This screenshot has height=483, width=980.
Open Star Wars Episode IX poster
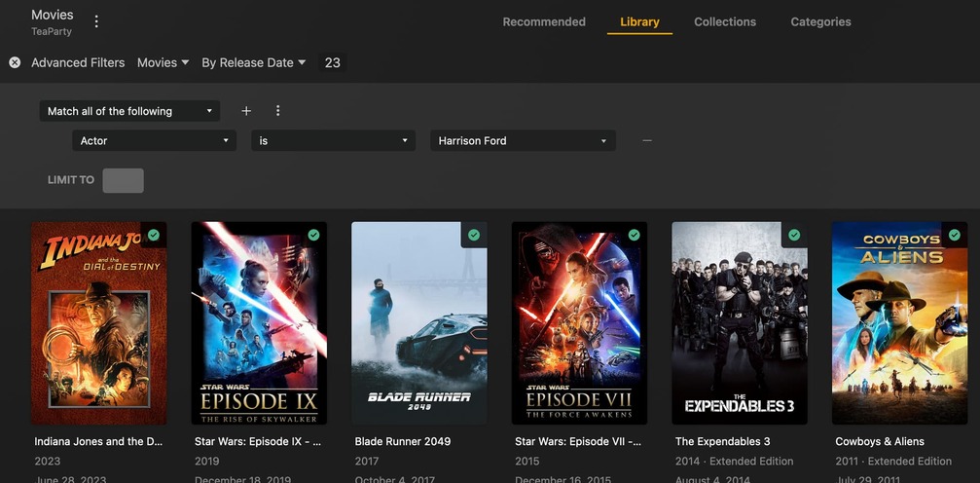(259, 323)
